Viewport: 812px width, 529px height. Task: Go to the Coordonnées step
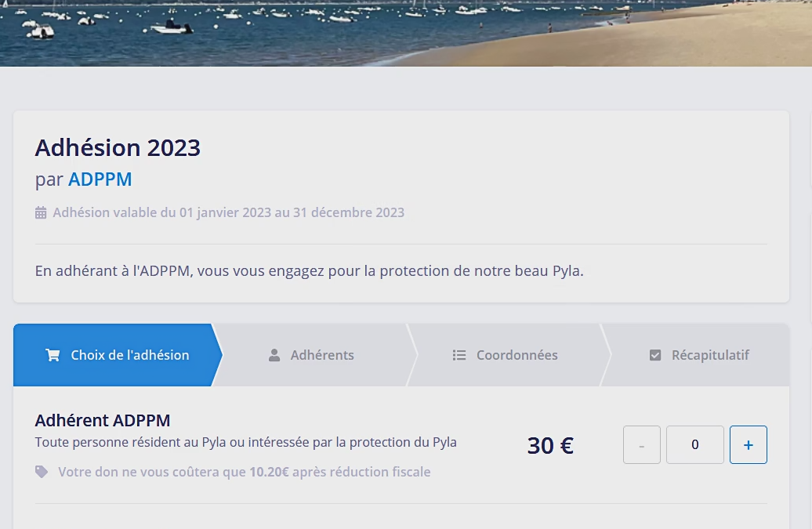506,355
